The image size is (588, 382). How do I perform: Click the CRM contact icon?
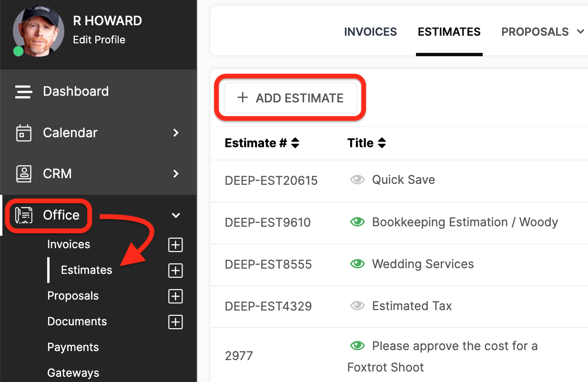[x=24, y=174]
